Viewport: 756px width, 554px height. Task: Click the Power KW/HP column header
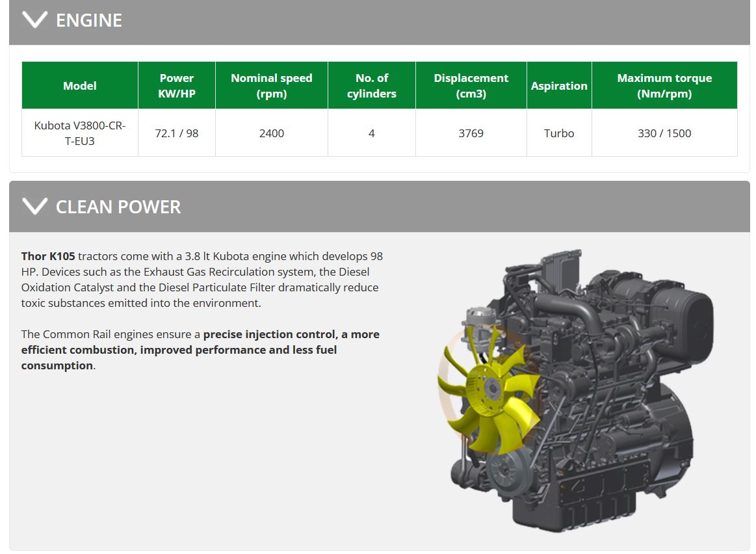pos(177,86)
